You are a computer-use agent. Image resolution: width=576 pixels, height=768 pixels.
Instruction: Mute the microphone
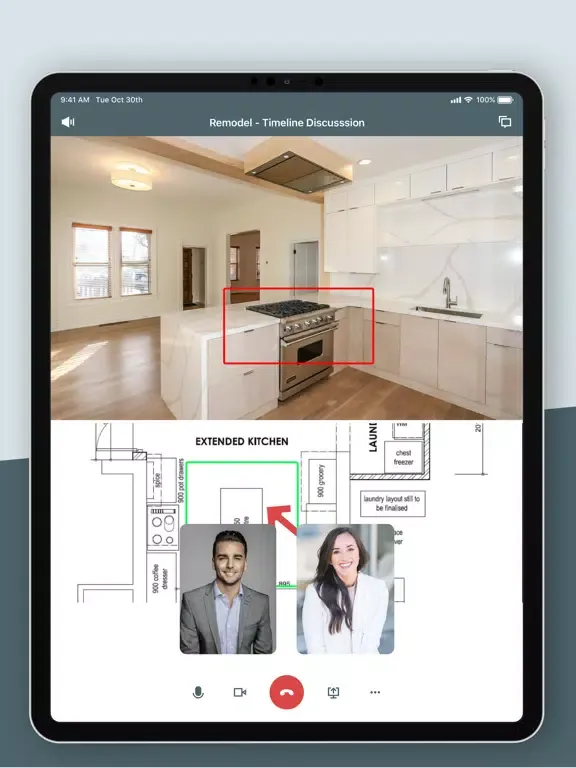198,692
